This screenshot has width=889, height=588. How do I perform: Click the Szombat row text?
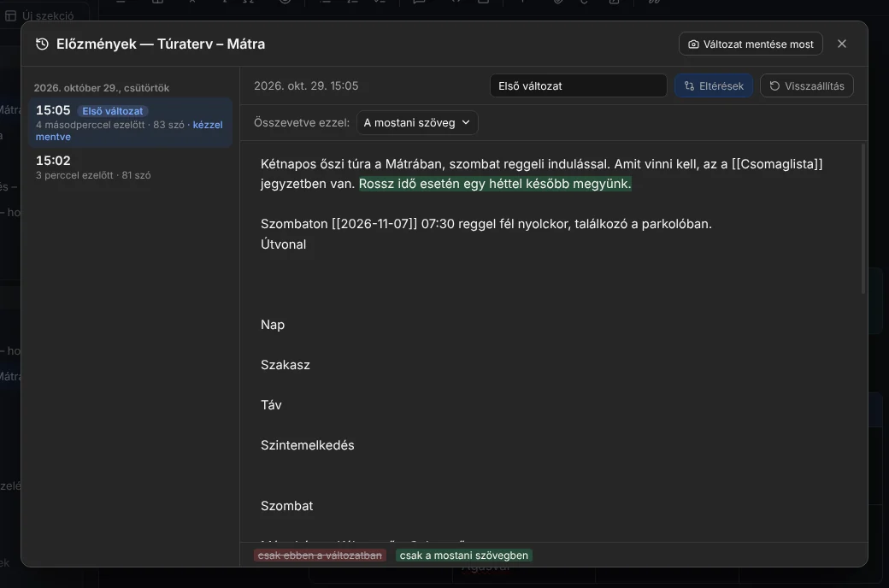click(287, 506)
